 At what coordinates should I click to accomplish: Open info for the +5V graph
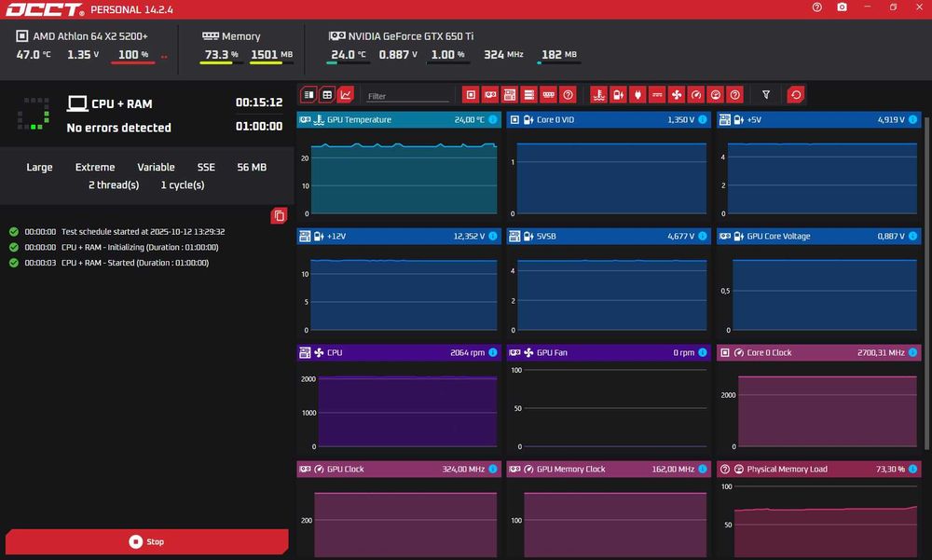pos(912,119)
